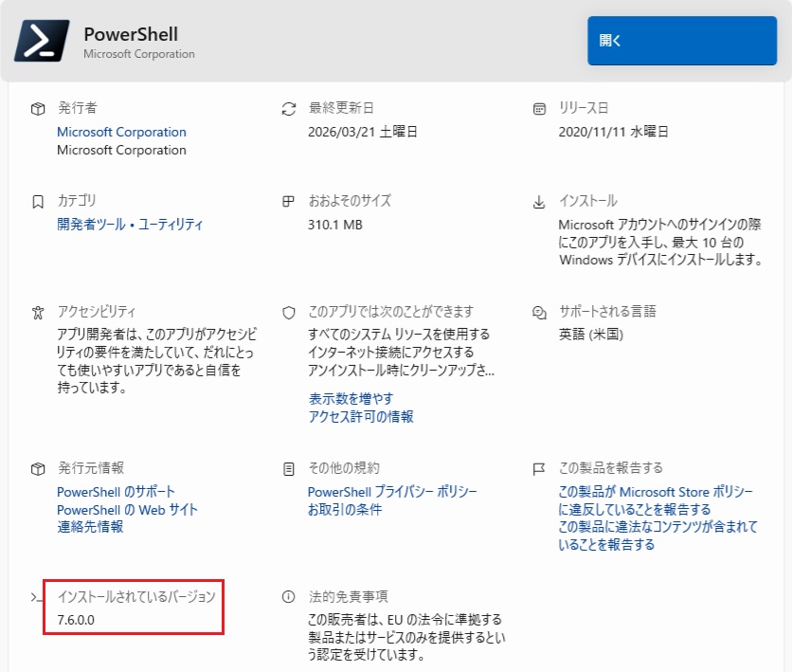Image resolution: width=792 pixels, height=672 pixels.
Task: Open the アクセス許可の情報 link
Action: pos(361,416)
